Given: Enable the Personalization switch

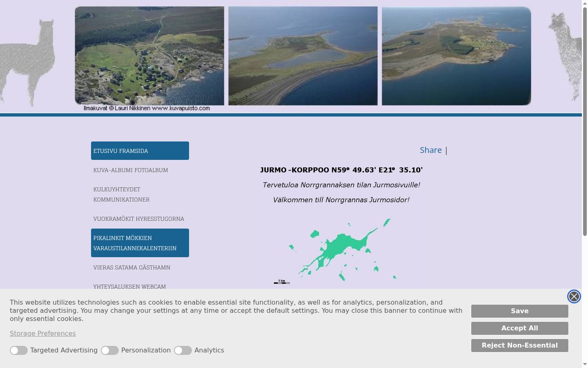Looking at the screenshot, I should pos(110,350).
